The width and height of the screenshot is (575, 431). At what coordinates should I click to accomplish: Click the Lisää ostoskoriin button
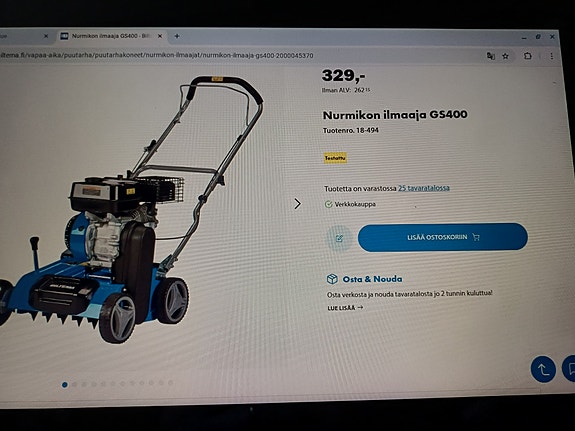[443, 237]
